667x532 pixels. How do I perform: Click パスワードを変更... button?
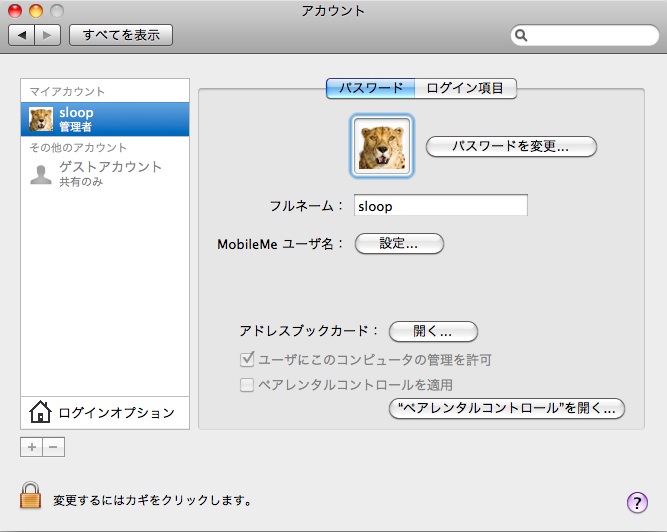[511, 146]
